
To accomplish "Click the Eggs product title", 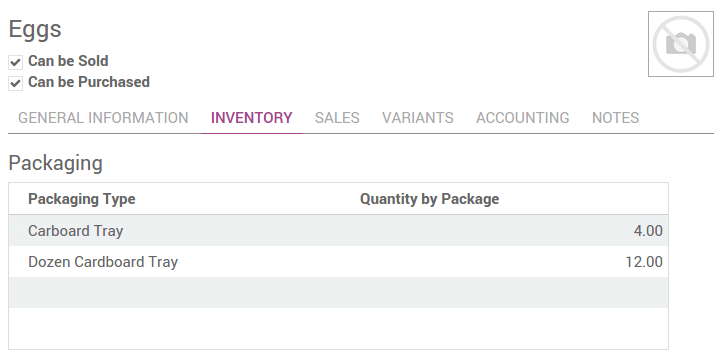I will pos(35,29).
